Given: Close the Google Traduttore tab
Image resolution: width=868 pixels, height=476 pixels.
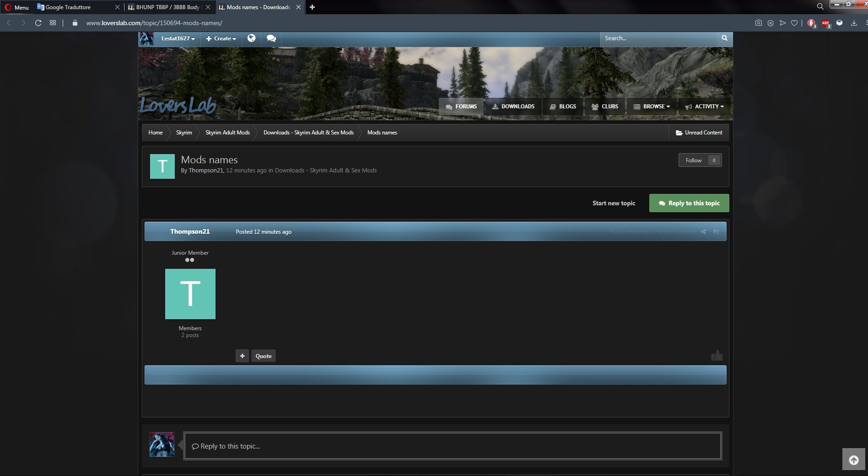Looking at the screenshot, I should (117, 7).
